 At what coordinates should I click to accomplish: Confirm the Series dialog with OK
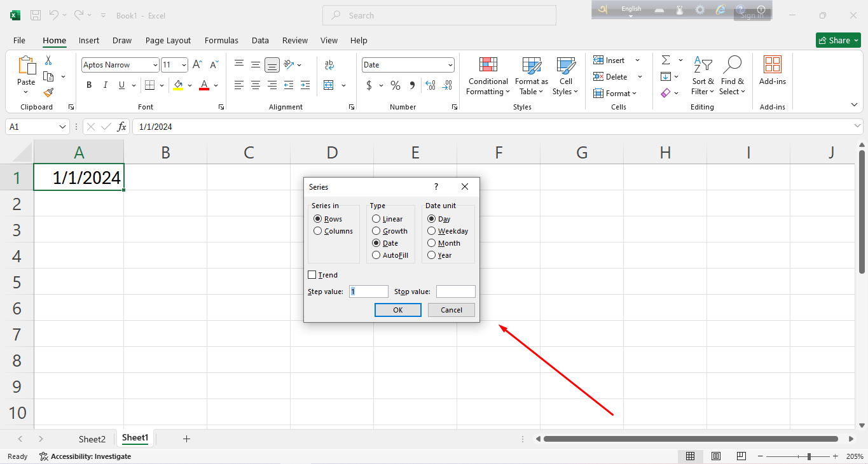[x=397, y=310]
